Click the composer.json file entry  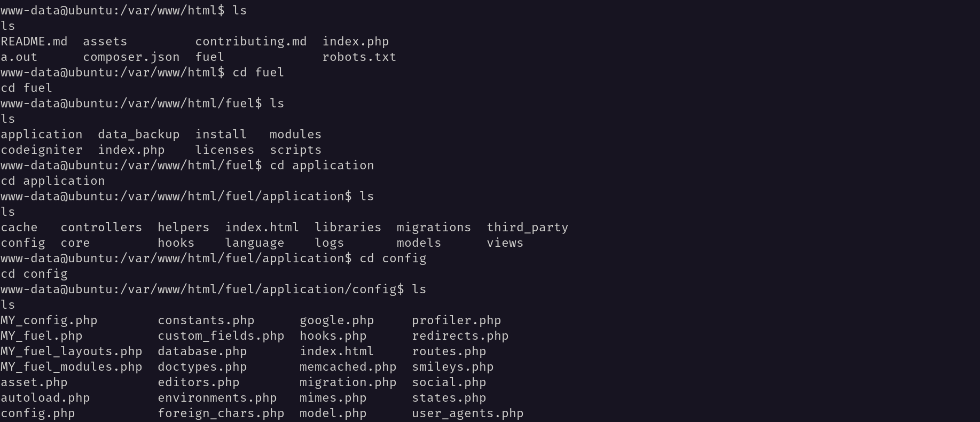pos(131,57)
